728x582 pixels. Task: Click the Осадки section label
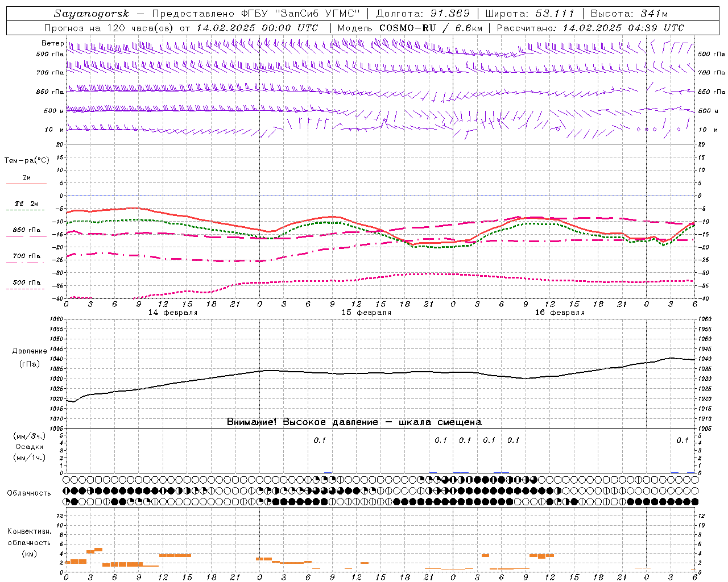[x=30, y=447]
